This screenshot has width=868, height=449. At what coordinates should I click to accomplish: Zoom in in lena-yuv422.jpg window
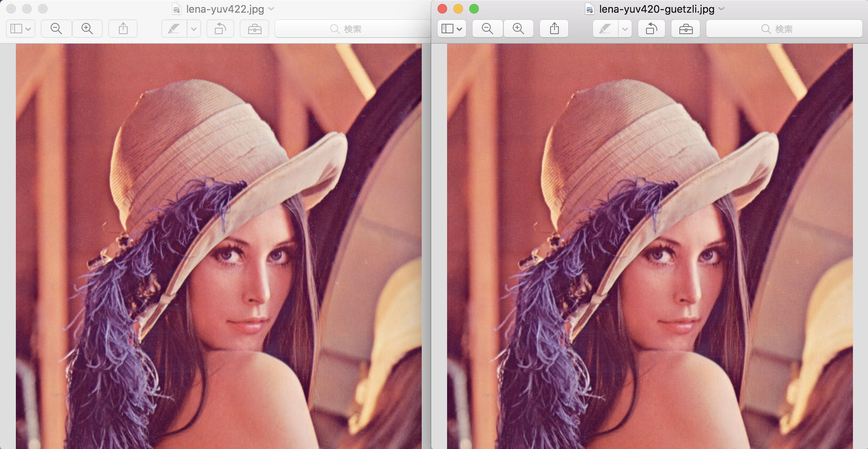87,29
